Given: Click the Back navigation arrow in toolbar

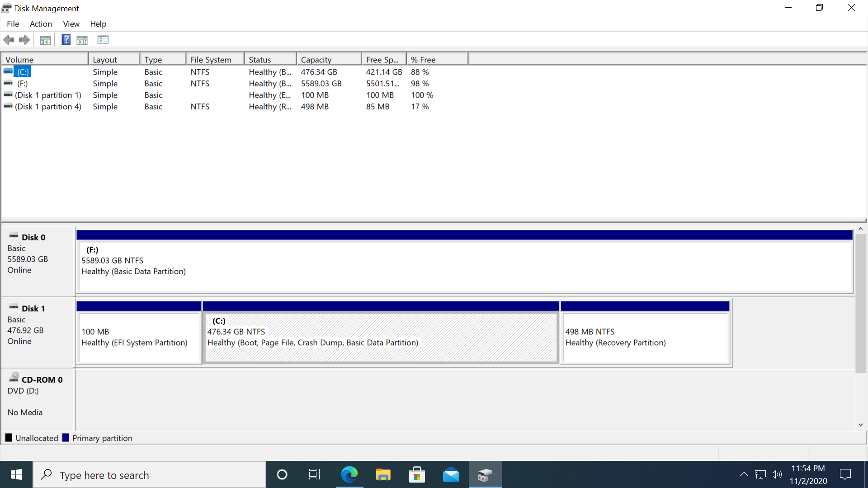Looking at the screenshot, I should point(9,40).
